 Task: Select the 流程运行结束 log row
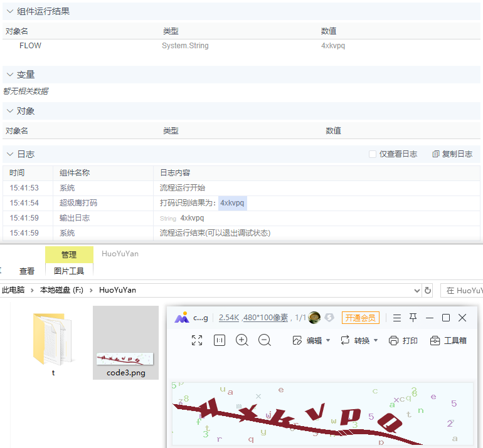coord(242,233)
